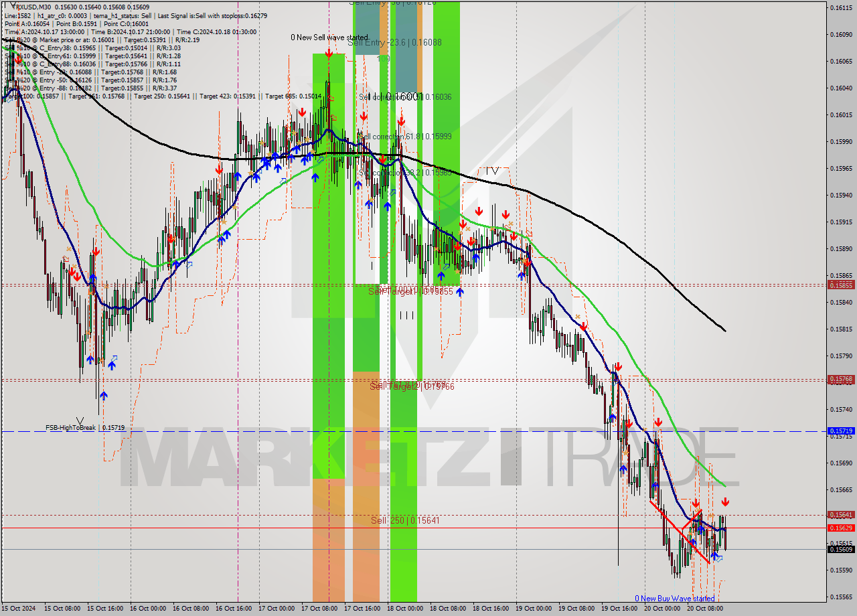Click the 0.15890 price axis value
This screenshot has width=857, height=616.
tap(842, 248)
